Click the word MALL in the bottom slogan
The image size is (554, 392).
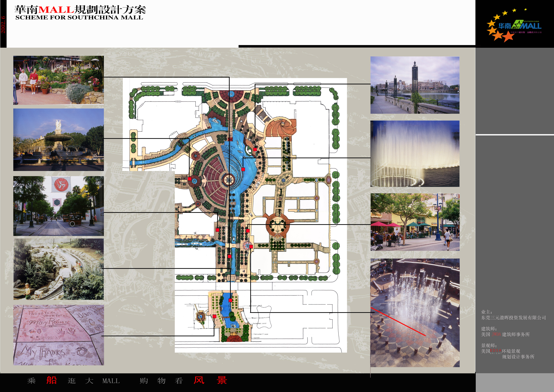[x=111, y=381]
